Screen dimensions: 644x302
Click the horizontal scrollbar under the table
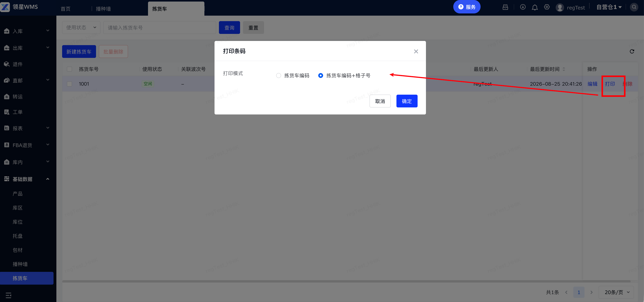pos(346,281)
